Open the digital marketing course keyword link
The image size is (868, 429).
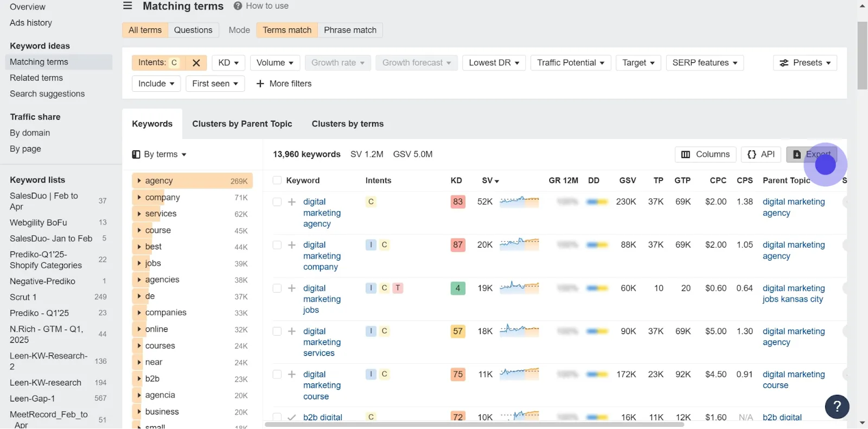tap(322, 386)
